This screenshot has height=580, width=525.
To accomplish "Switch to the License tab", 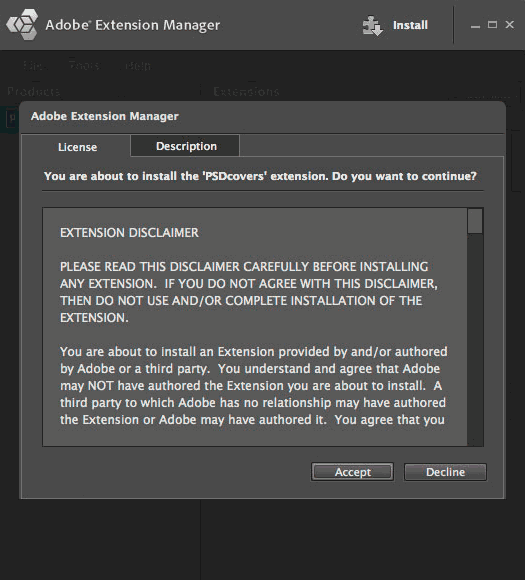I will pos(77,147).
